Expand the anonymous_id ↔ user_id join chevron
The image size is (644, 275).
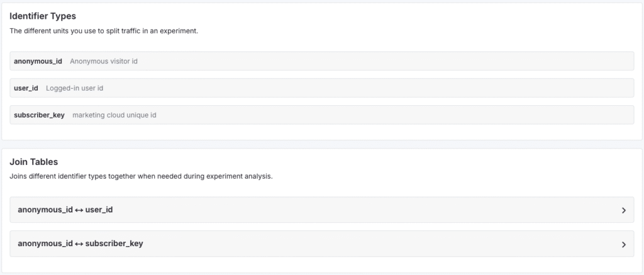click(623, 210)
